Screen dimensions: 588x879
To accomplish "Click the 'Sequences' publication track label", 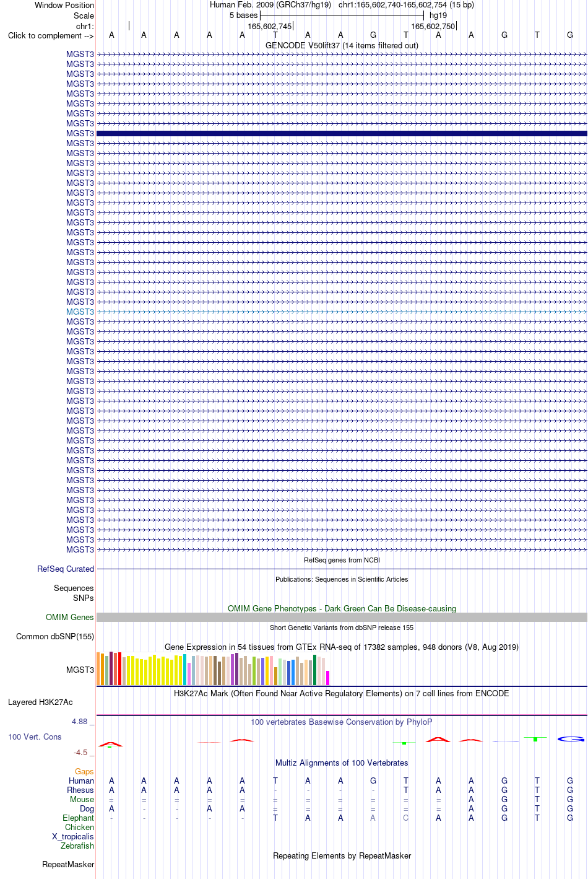I will pos(74,588).
